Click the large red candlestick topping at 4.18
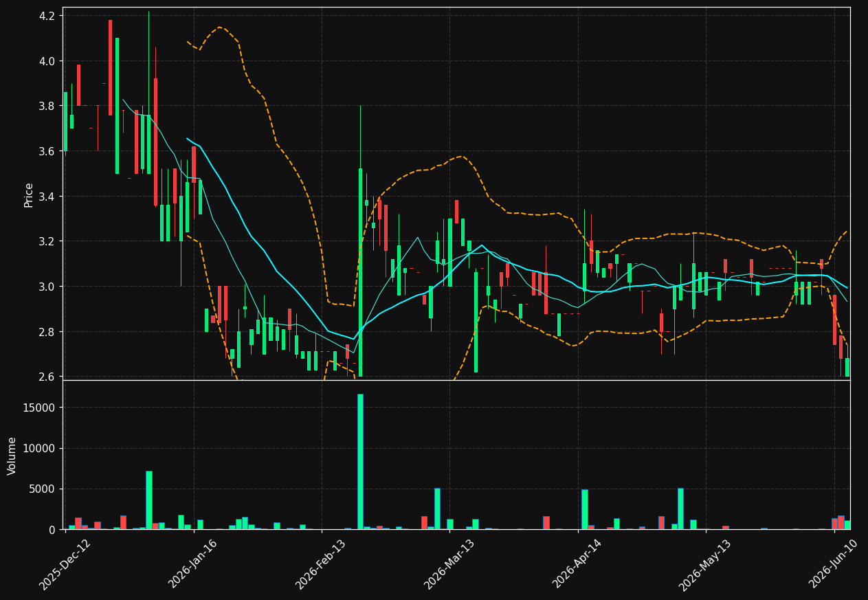The image size is (868, 600). pyautogui.click(x=110, y=67)
